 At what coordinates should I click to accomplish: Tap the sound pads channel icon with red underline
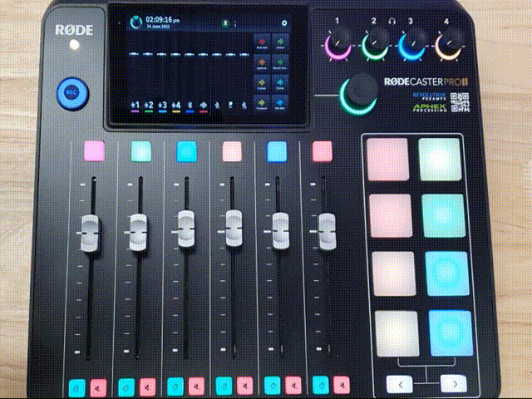(x=203, y=106)
